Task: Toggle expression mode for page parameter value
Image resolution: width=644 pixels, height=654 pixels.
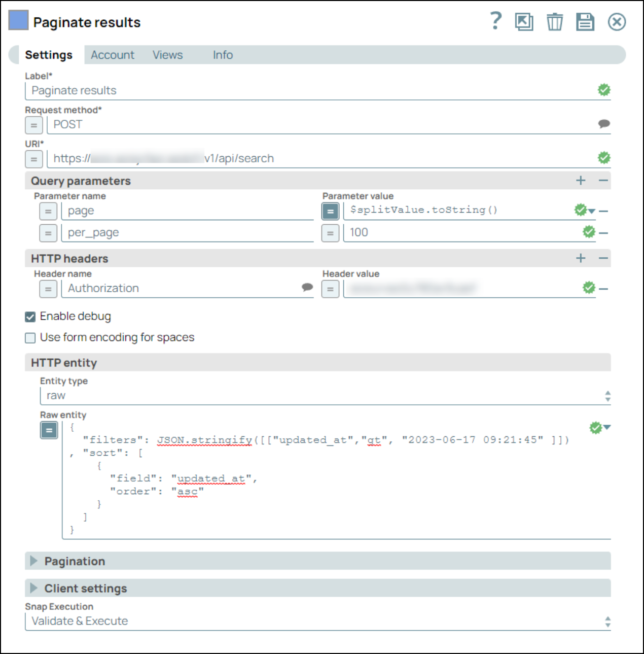Action: tap(330, 211)
